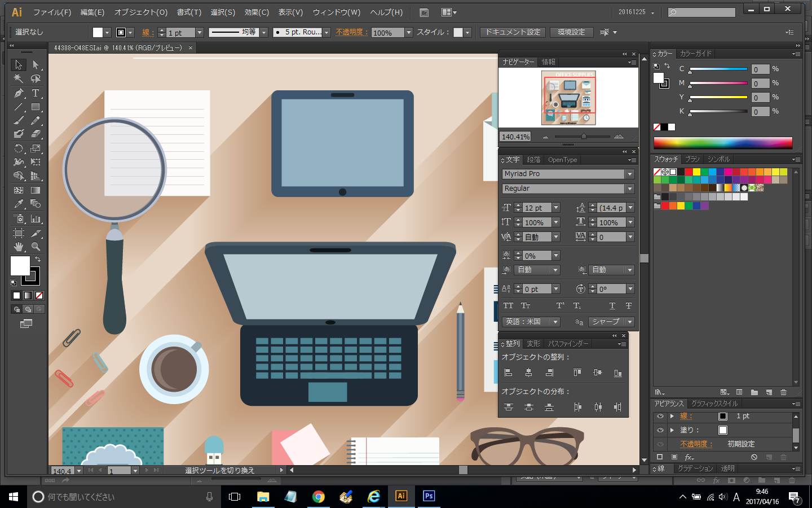Switch to the パスファインダー tab
The width and height of the screenshot is (812, 508).
point(568,344)
